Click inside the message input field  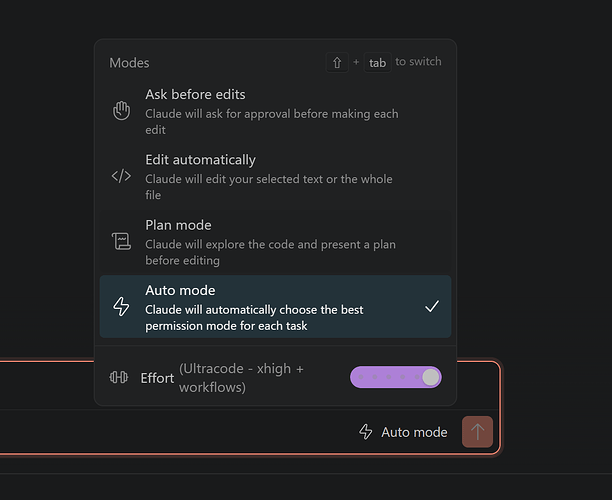47,386
